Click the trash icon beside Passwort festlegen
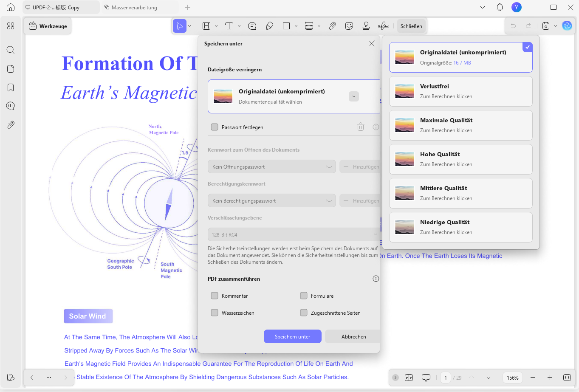579x392 pixels. click(x=361, y=127)
